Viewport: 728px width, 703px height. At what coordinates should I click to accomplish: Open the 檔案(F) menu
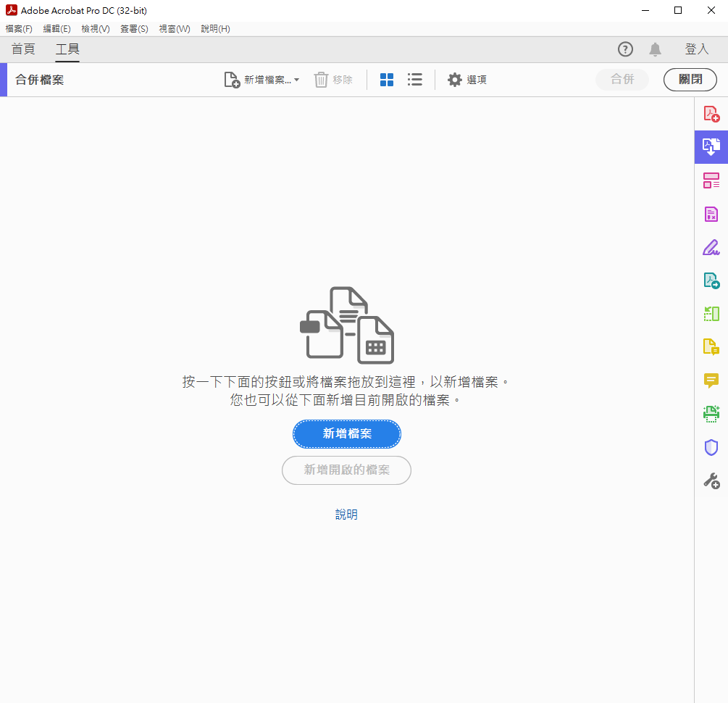[x=19, y=29]
